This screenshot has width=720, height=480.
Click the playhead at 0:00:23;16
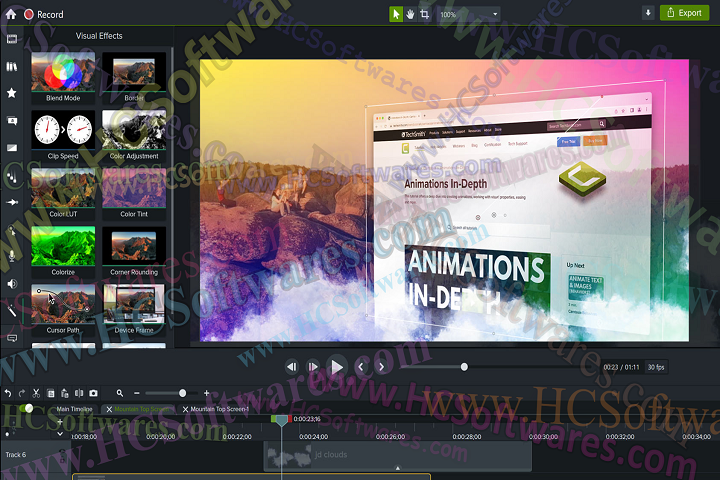point(281,419)
